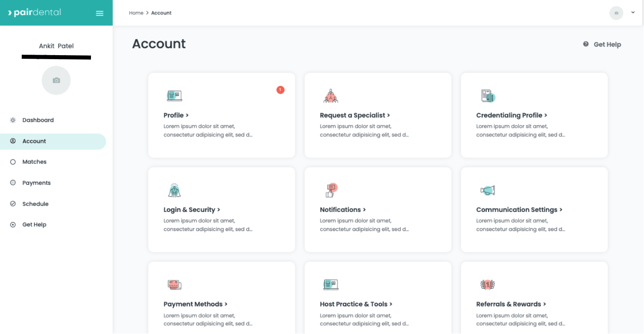Click the Referrals & Rewards badge icon
The width and height of the screenshot is (644, 334).
487,285
